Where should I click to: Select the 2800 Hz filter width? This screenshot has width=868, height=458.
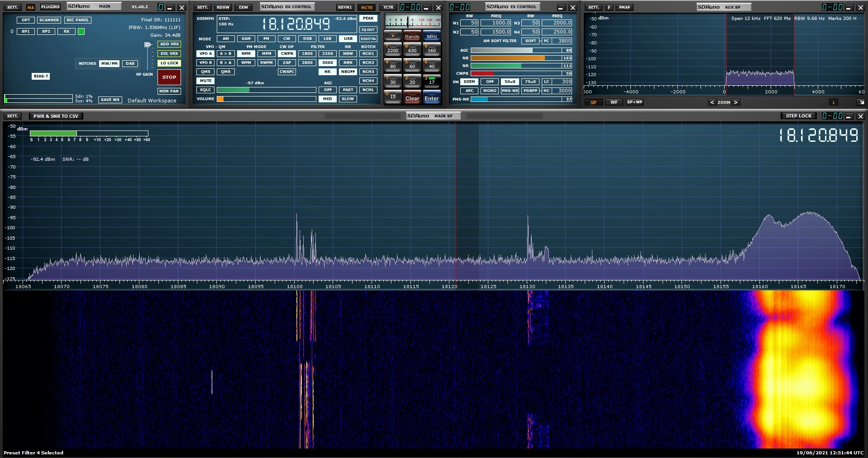coord(307,63)
